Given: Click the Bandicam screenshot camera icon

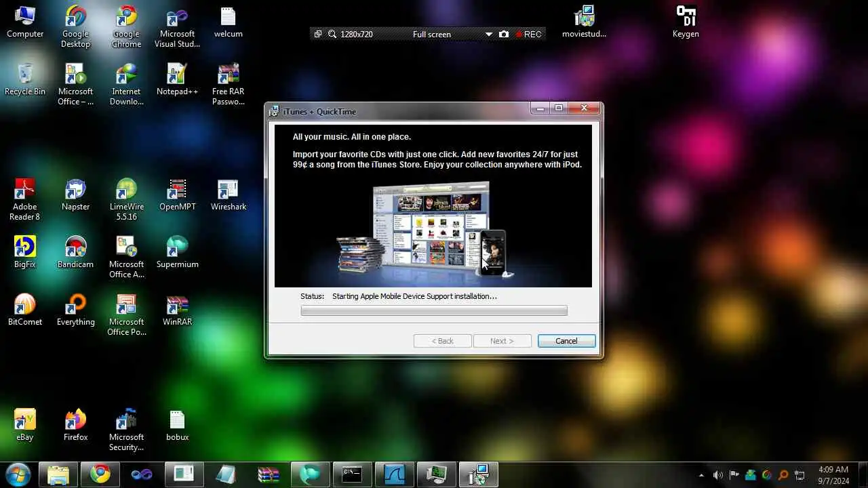Looking at the screenshot, I should [504, 34].
